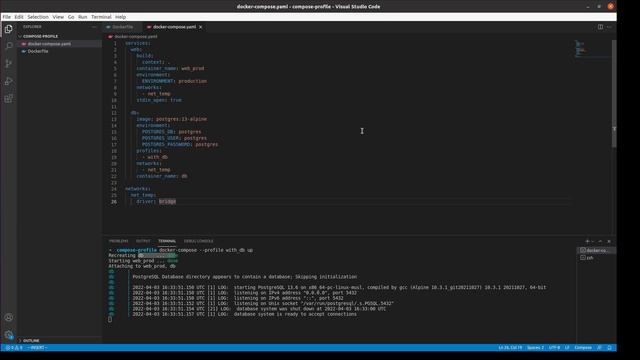Open the editor More Actions ellipsis
The image size is (640, 360).
tap(609, 27)
